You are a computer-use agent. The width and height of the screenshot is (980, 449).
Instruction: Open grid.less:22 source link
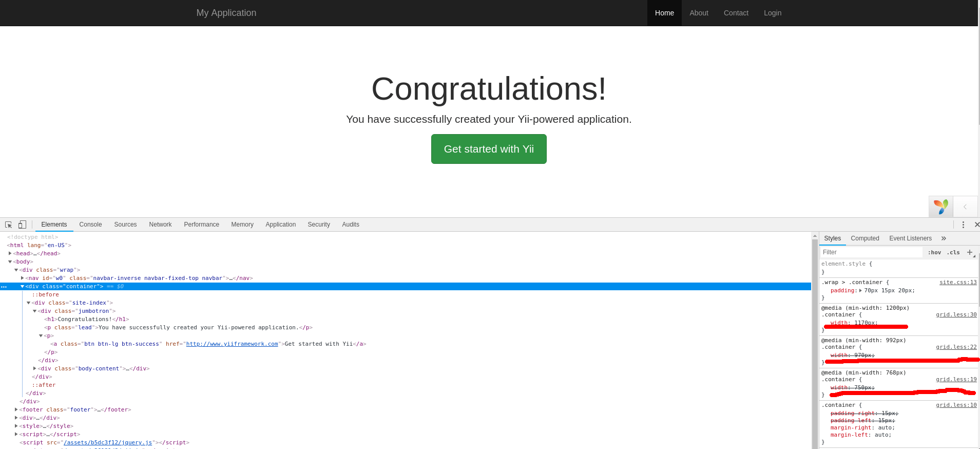pos(956,347)
